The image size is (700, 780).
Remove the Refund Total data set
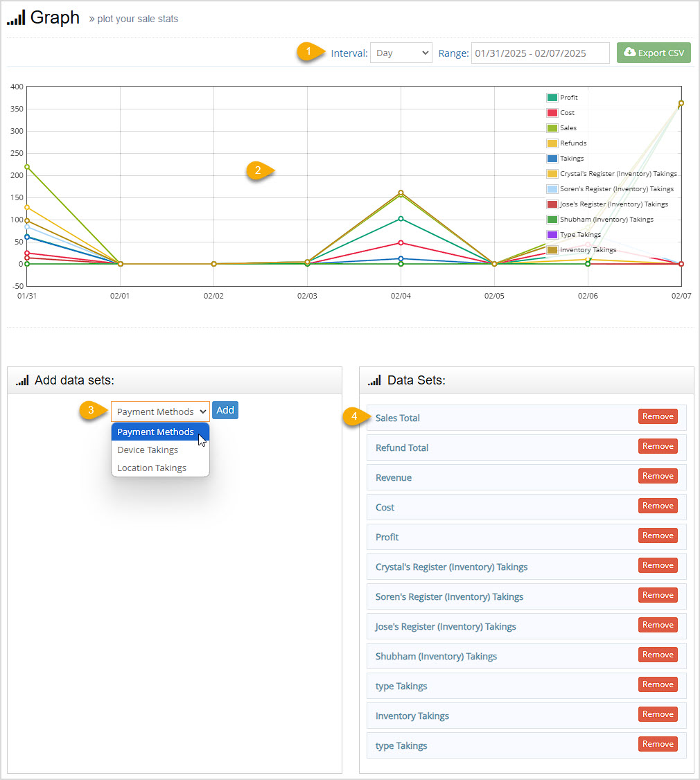[x=657, y=445]
